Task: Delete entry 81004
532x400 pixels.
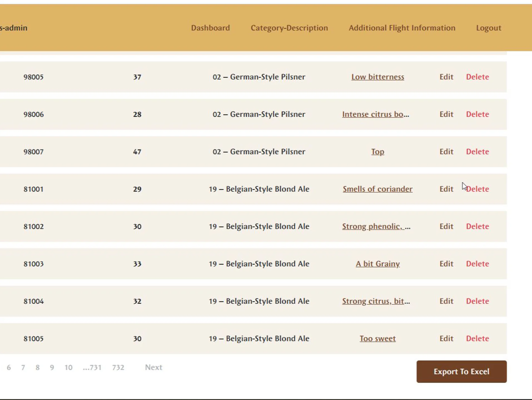Action: pos(477,301)
